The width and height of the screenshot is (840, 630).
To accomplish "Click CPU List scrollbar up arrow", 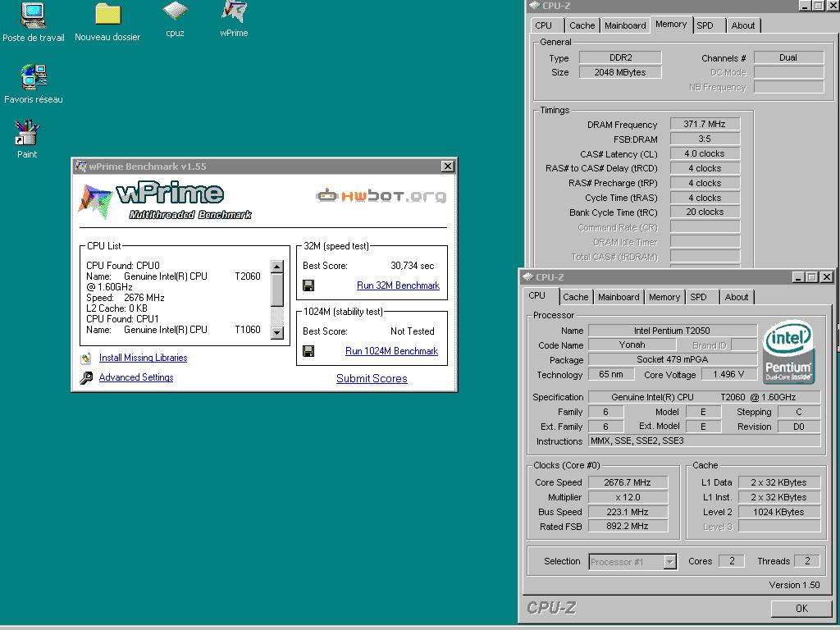I will 277,267.
